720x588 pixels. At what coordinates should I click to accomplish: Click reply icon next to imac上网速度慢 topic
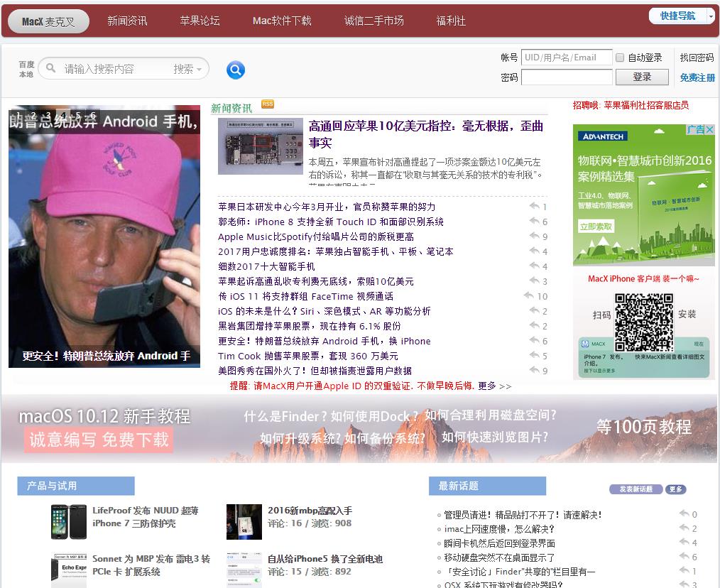684,528
